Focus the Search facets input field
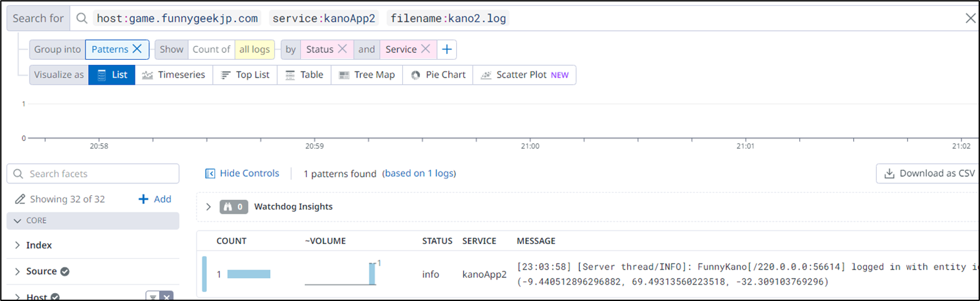The width and height of the screenshot is (980, 301). pyautogui.click(x=93, y=174)
